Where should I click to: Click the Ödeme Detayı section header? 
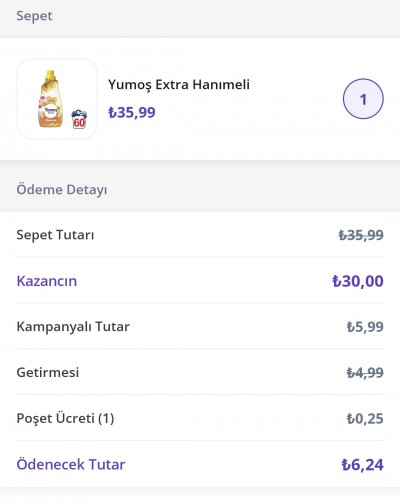[62, 190]
